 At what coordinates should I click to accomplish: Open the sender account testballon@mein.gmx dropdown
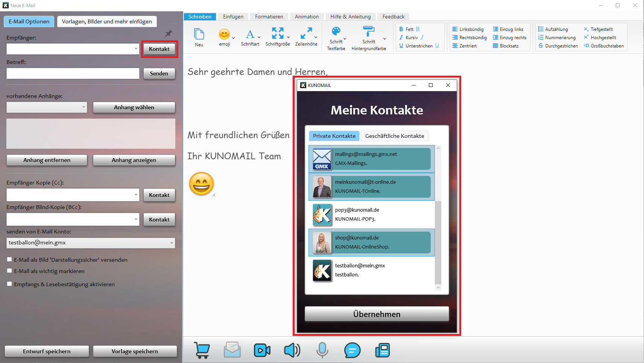91,243
